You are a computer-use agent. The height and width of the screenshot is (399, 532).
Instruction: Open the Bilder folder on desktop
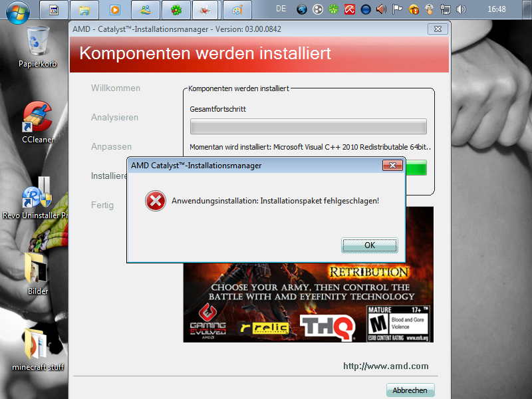pos(38,273)
